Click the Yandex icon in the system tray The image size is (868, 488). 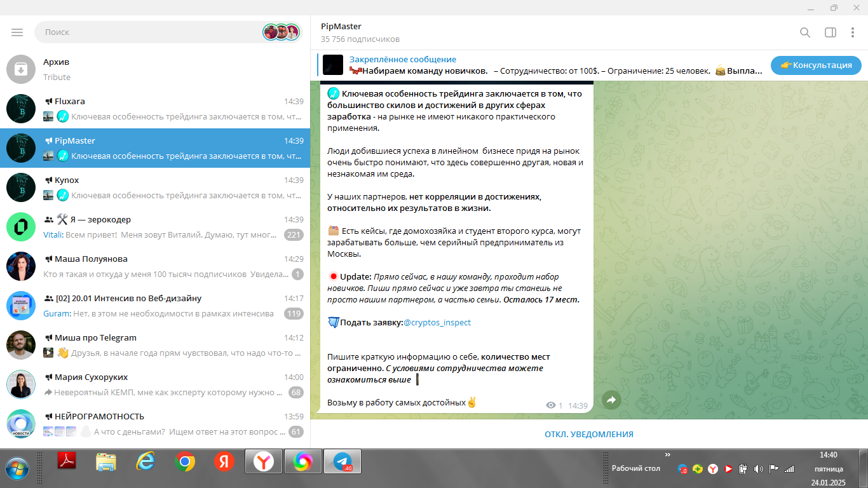(713, 469)
